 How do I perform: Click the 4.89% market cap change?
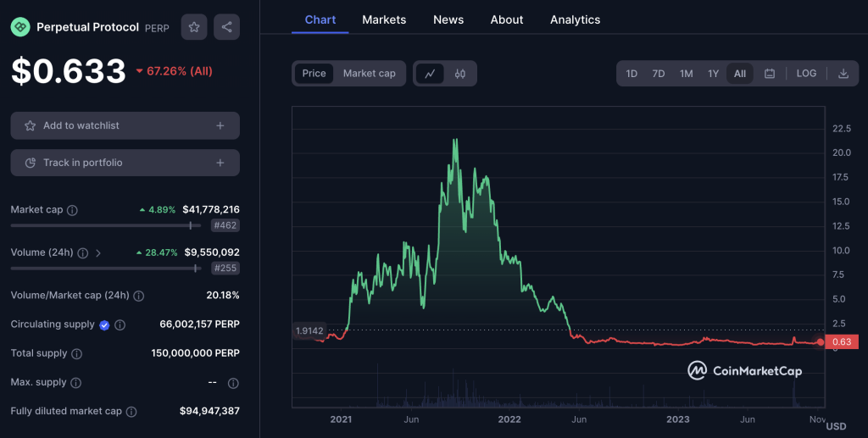(x=157, y=210)
